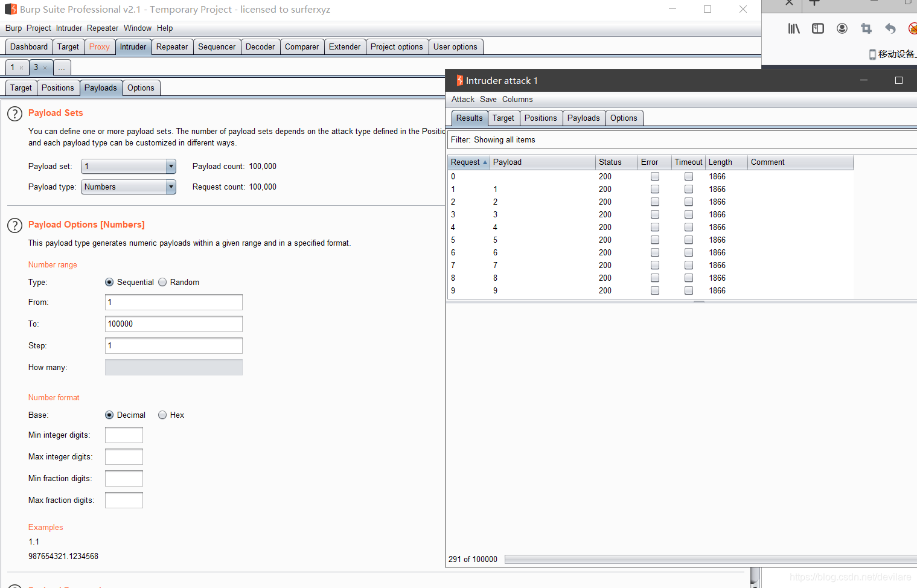Select Hex number base
This screenshot has height=588, width=917.
tap(162, 415)
